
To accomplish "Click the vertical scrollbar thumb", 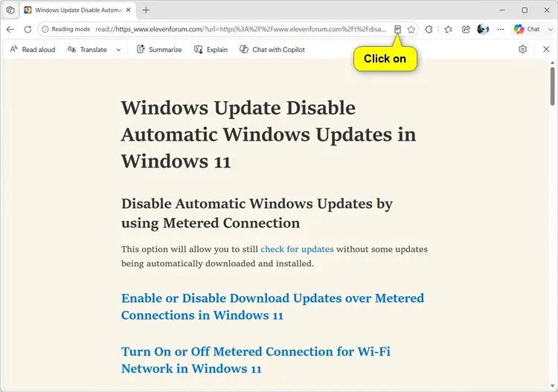I will point(552,86).
